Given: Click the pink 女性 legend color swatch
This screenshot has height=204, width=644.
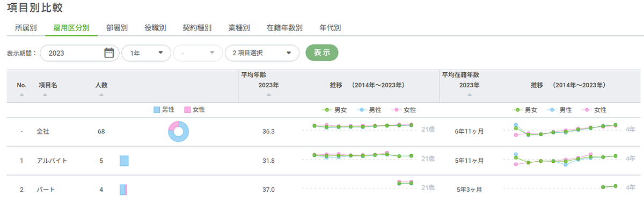Looking at the screenshot, I should (187, 110).
